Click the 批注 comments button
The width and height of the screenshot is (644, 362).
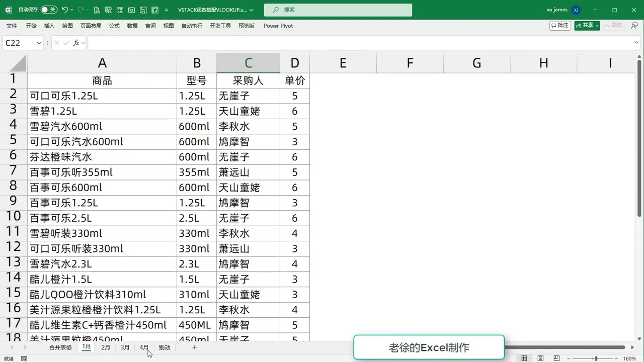pyautogui.click(x=560, y=25)
